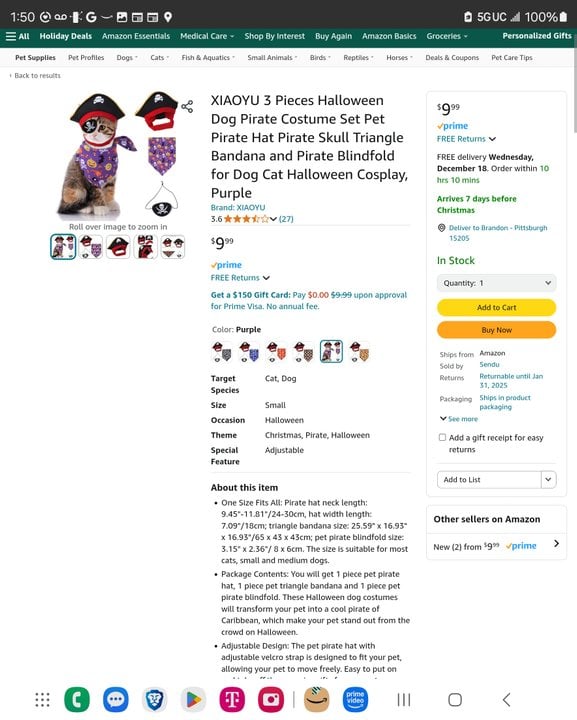Select the third product thumbnail image

point(118,247)
